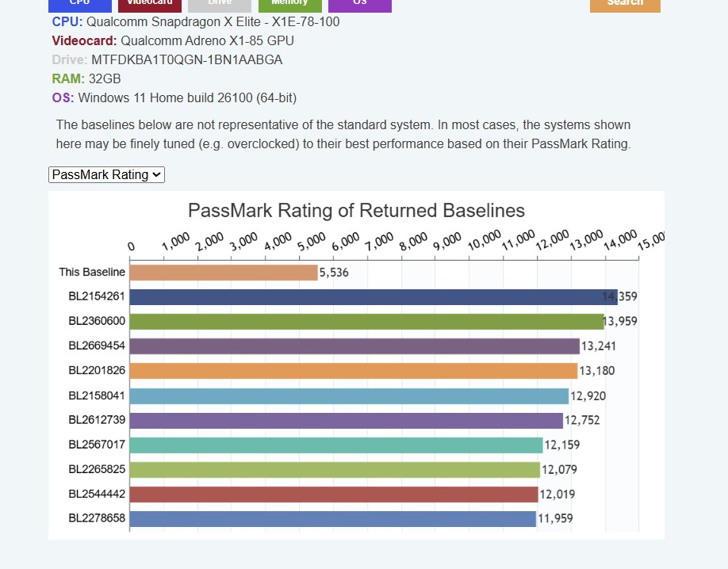
Task: Select the BL2265825 light green bar
Action: click(x=335, y=470)
